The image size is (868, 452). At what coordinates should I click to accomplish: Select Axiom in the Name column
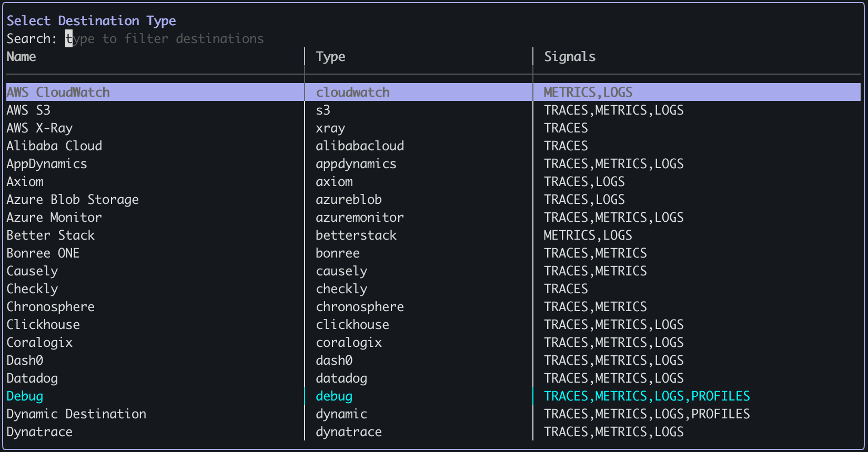coord(25,182)
